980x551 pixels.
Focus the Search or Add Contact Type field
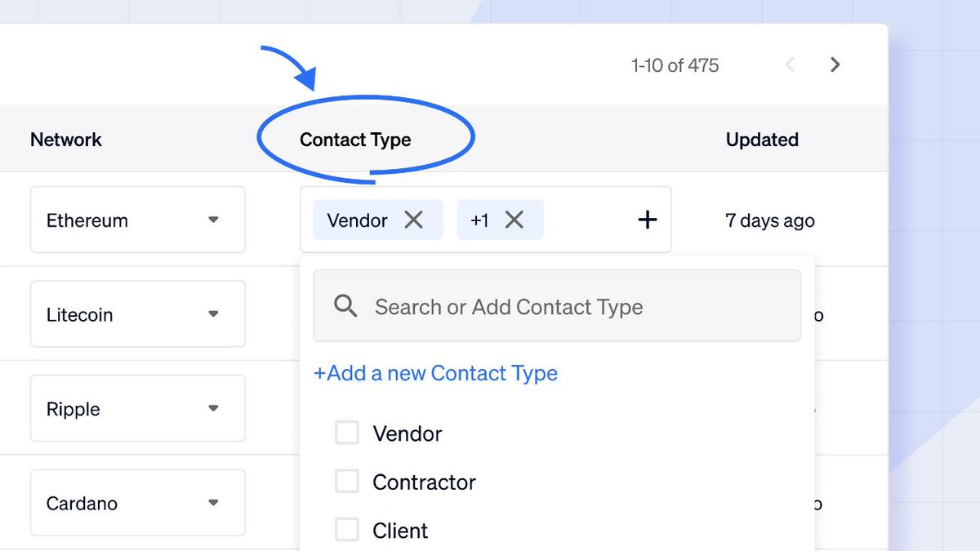(557, 306)
